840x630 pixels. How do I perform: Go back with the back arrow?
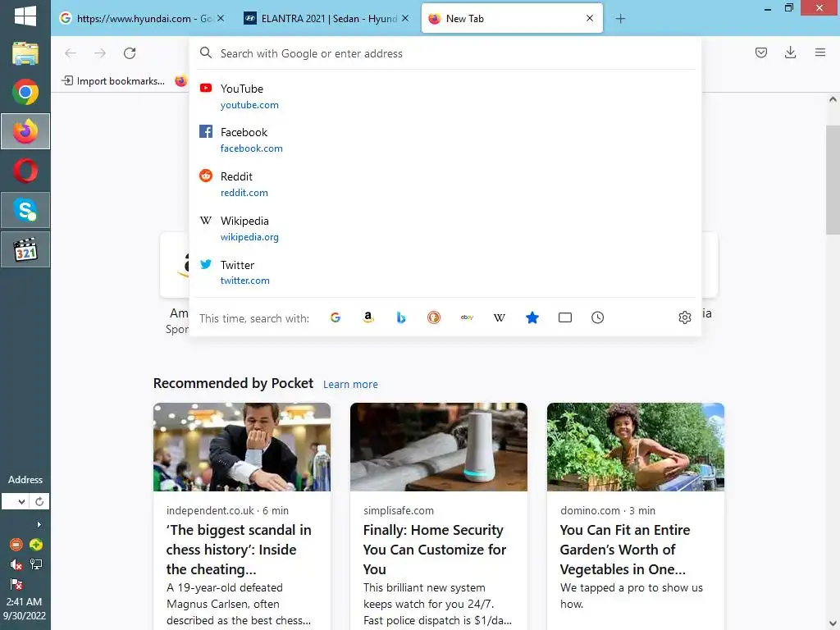(x=71, y=53)
